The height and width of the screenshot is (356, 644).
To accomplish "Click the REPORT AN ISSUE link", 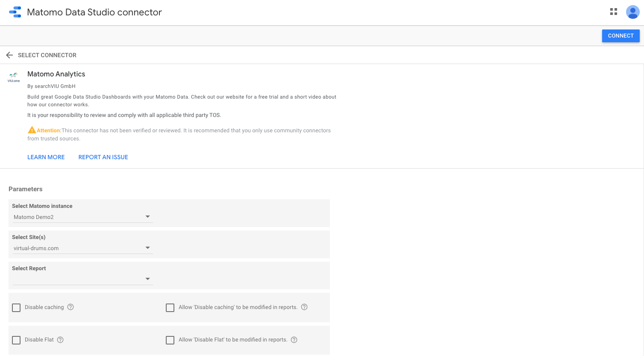I will (x=103, y=157).
